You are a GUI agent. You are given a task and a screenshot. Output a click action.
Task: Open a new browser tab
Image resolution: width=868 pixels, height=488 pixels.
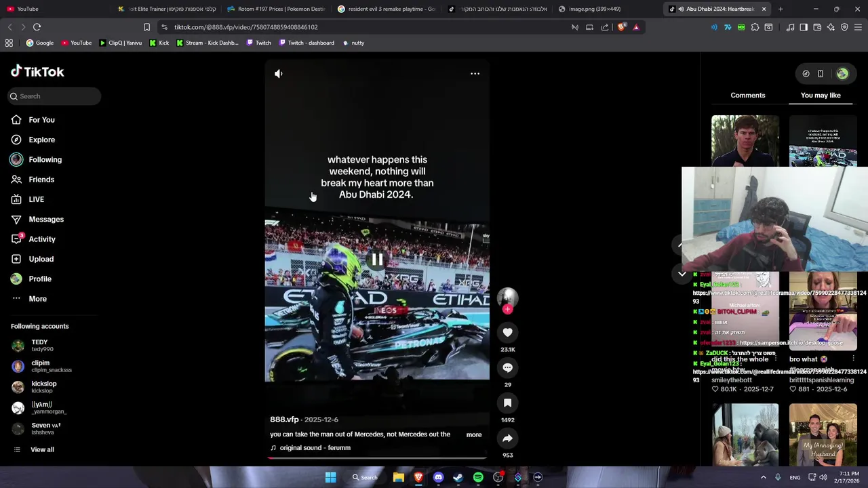tap(781, 9)
